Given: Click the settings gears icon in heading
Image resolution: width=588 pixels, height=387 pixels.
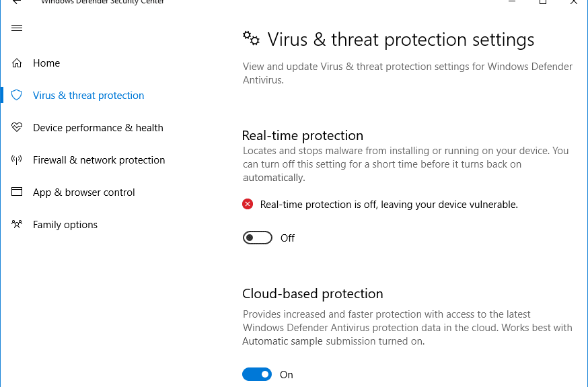Looking at the screenshot, I should pos(251,39).
